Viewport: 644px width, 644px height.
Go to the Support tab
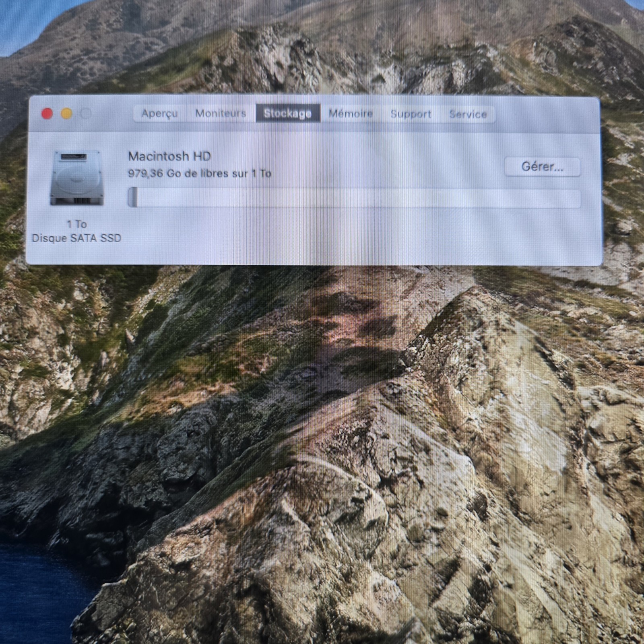point(411,114)
